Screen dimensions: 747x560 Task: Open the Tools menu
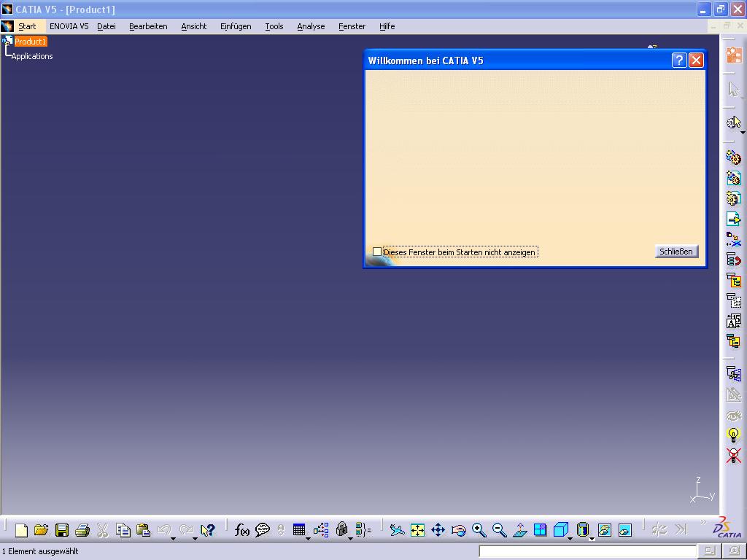coord(274,26)
